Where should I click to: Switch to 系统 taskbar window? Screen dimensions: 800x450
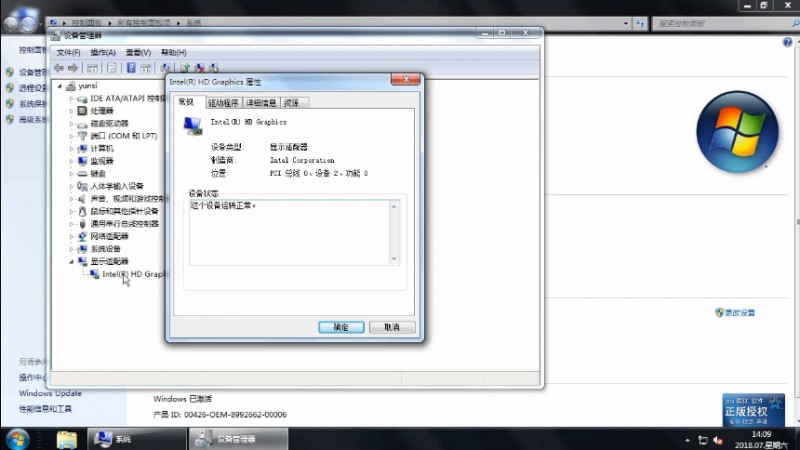point(137,439)
